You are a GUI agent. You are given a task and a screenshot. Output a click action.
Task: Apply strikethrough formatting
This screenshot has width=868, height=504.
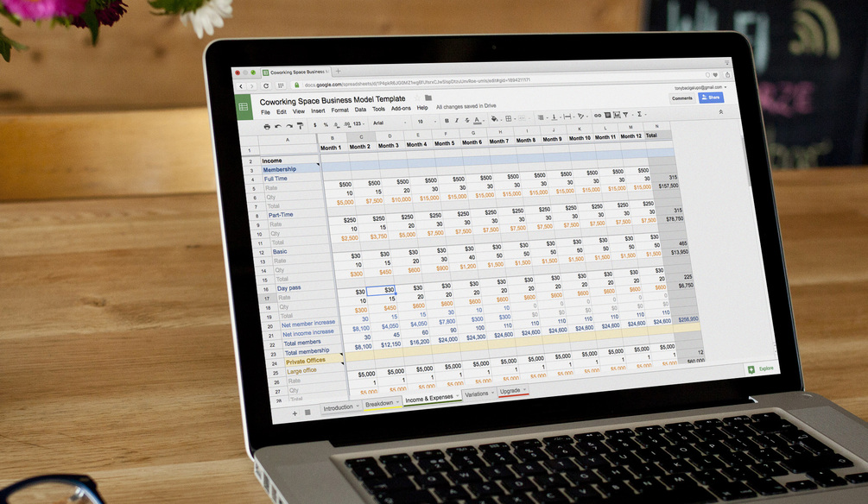[467, 120]
